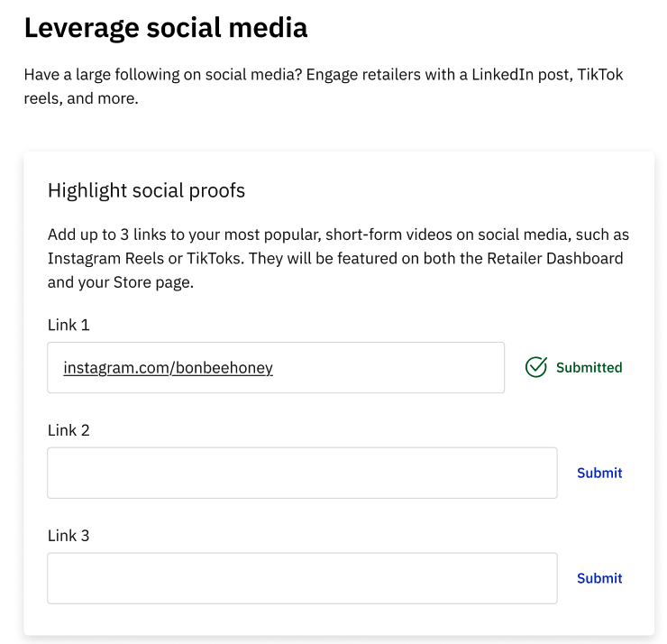The image size is (667, 644).
Task: Click the 'Add up to 3 links' sentence opening
Action: tap(106, 235)
